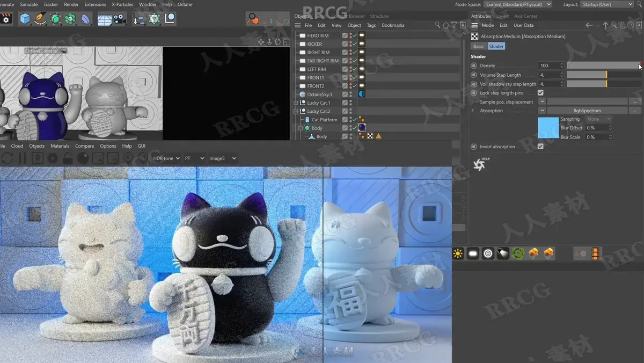Click the Octane sun daylight icon
The width and height of the screenshot is (644, 363).
458,253
